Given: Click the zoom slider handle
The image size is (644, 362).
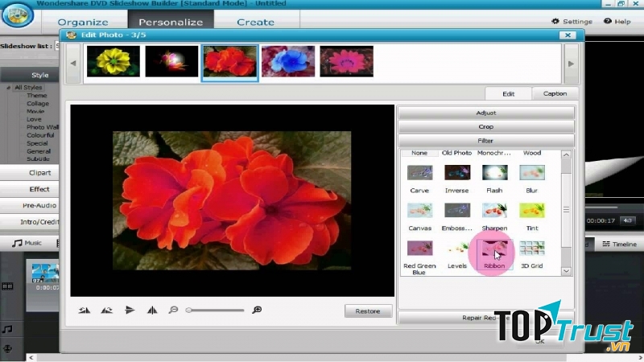Looking at the screenshot, I should click(x=188, y=311).
